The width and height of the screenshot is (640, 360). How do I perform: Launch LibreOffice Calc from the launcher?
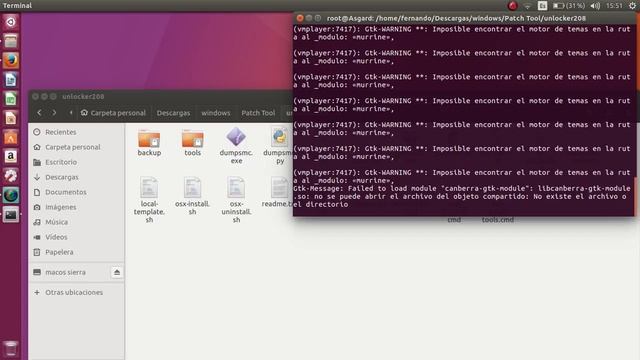(11, 99)
